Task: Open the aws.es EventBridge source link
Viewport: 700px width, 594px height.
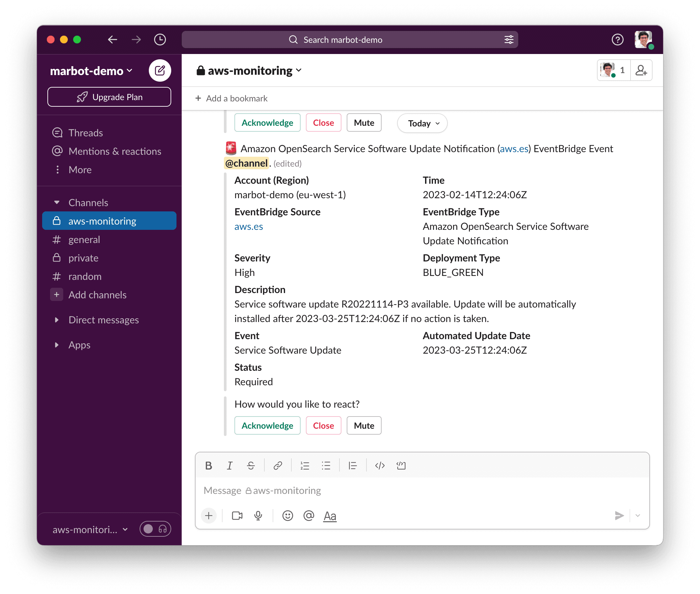Action: tap(249, 226)
